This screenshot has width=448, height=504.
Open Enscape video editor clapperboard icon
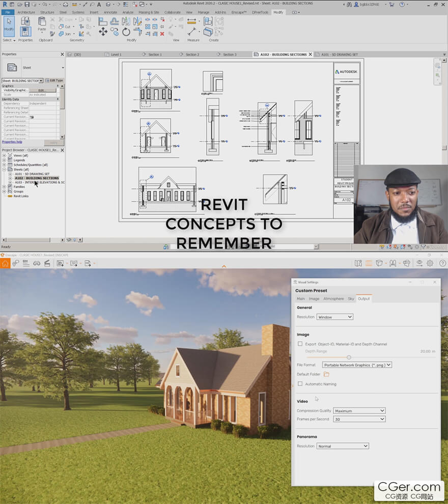(x=47, y=264)
